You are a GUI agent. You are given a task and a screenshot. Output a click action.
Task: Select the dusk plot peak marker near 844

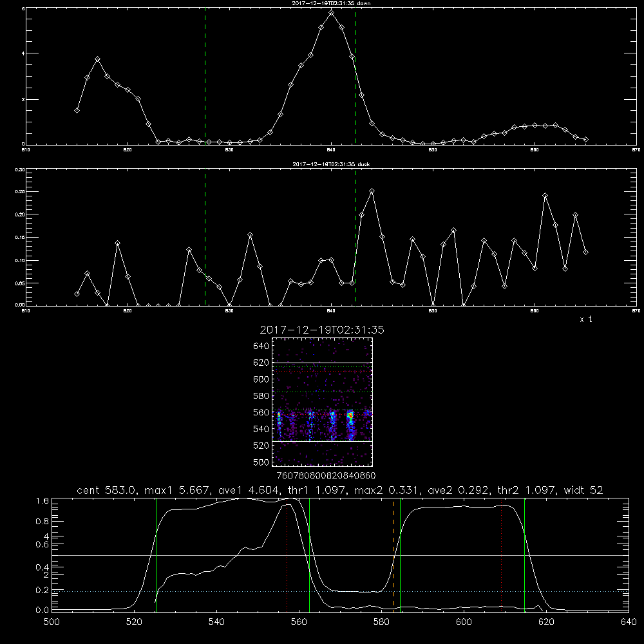click(372, 191)
